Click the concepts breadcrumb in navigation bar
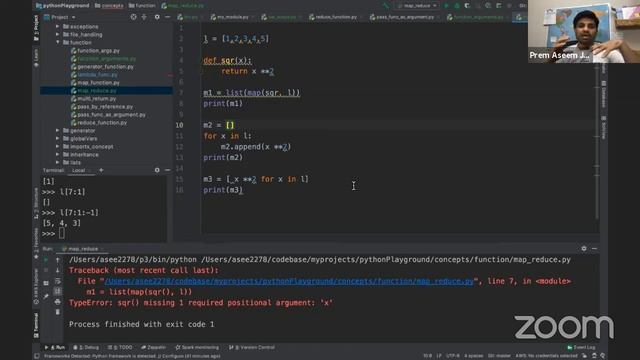 [109, 6]
